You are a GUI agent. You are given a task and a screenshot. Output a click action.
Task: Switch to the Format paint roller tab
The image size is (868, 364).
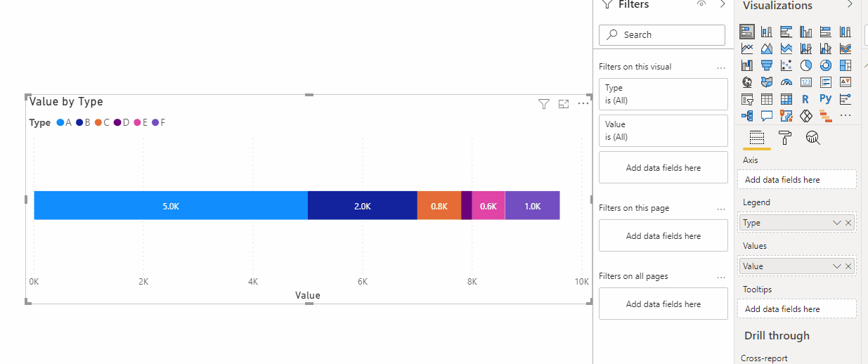click(785, 138)
